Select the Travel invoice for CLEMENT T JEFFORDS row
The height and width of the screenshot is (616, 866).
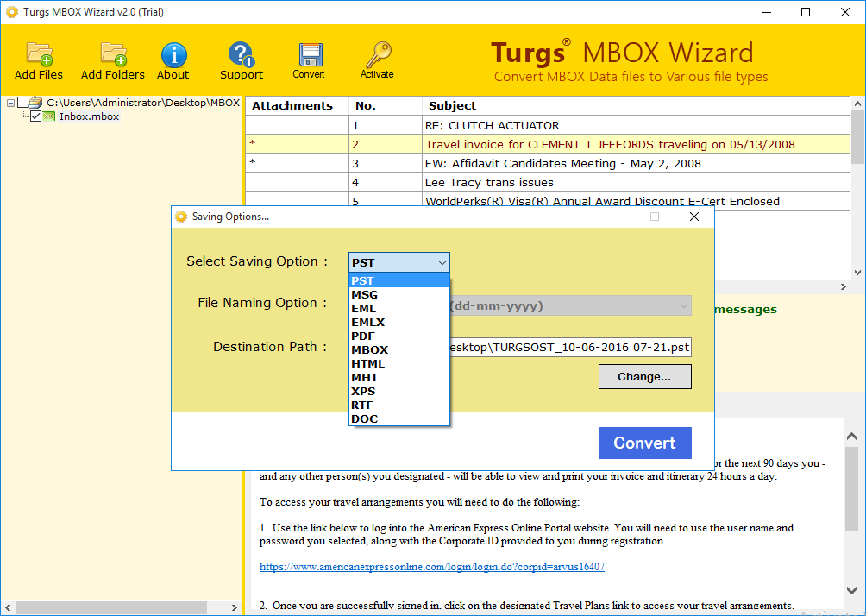click(x=548, y=144)
